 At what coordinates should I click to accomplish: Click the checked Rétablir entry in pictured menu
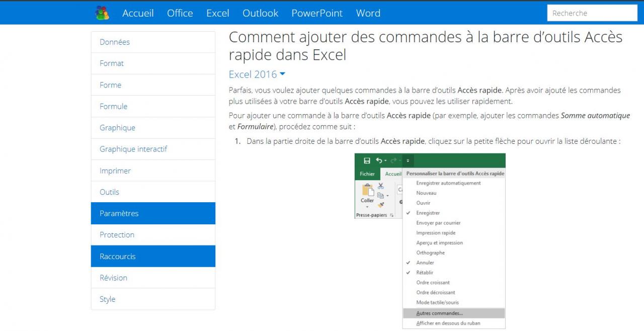coord(425,273)
